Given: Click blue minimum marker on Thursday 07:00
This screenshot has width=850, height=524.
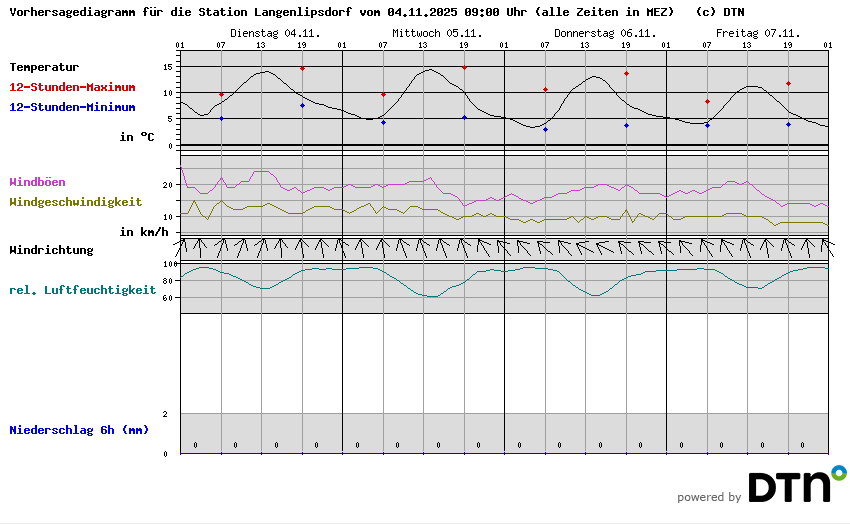Looking at the screenshot, I should click(x=545, y=129).
